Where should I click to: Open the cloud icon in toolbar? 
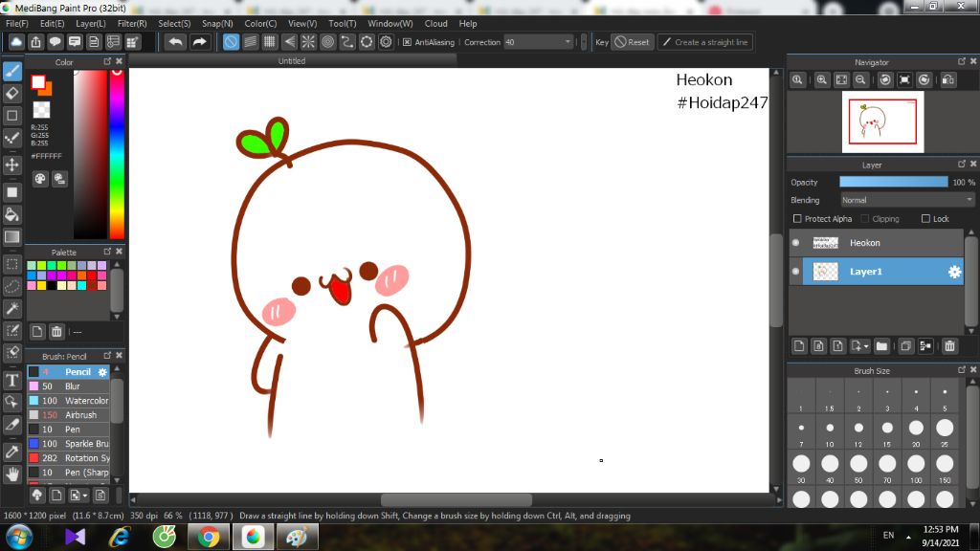pyautogui.click(x=16, y=42)
